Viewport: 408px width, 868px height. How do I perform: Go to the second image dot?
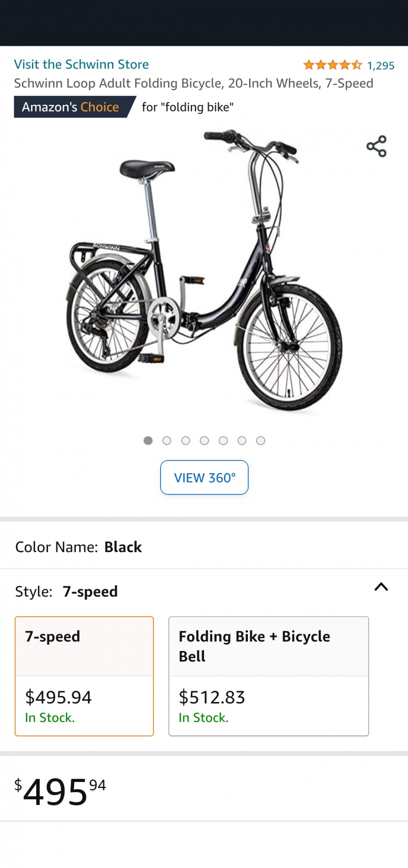(167, 441)
